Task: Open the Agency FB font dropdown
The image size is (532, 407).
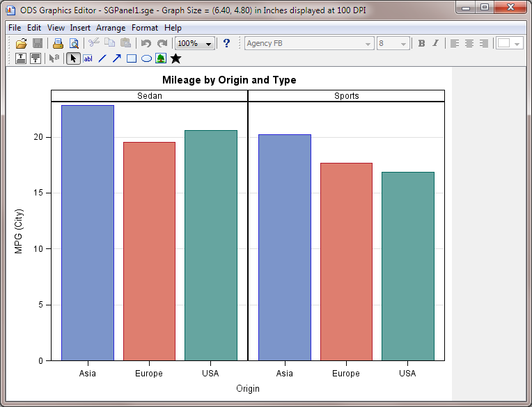Action: (x=309, y=43)
